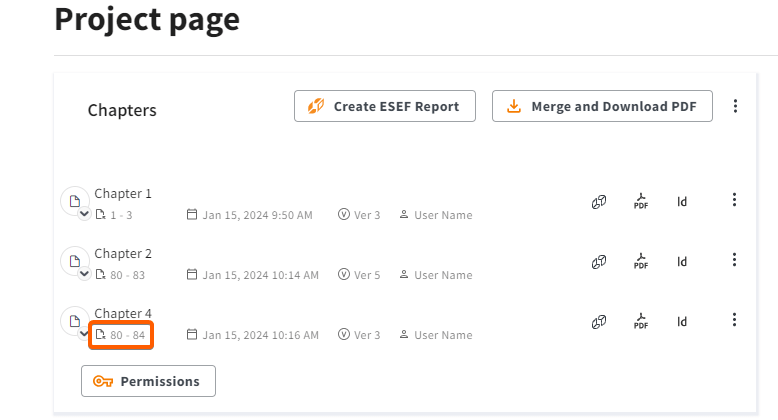Open the Chapters panel more options menu
The image size is (778, 420).
click(736, 106)
